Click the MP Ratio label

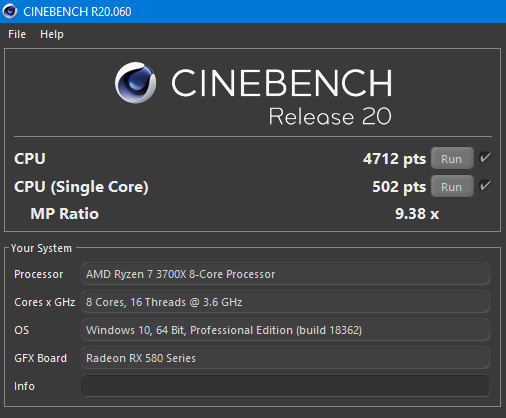65,214
